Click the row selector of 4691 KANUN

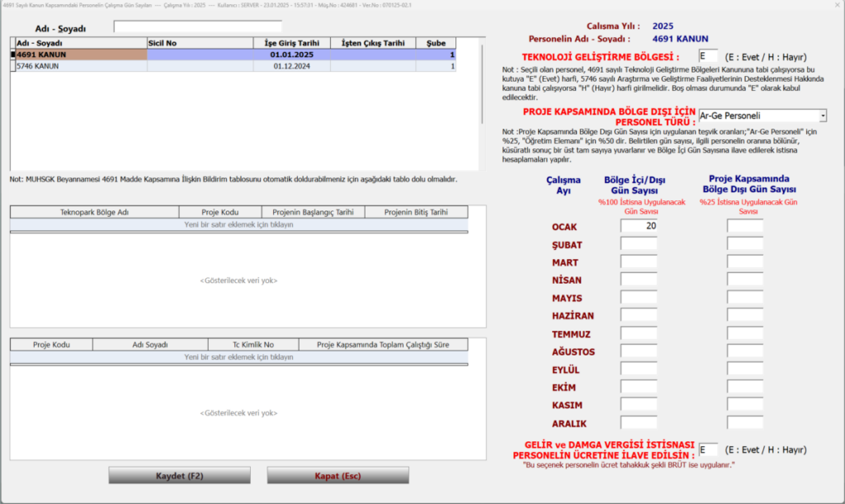[x=13, y=54]
